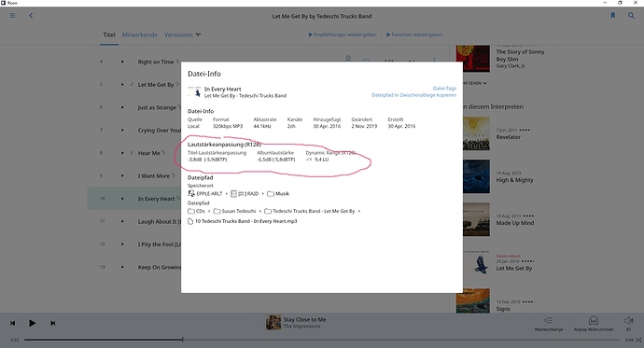This screenshot has width=644, height=348.
Task: Expand MEHR SEHEN in right sidebar
Action: [475, 83]
